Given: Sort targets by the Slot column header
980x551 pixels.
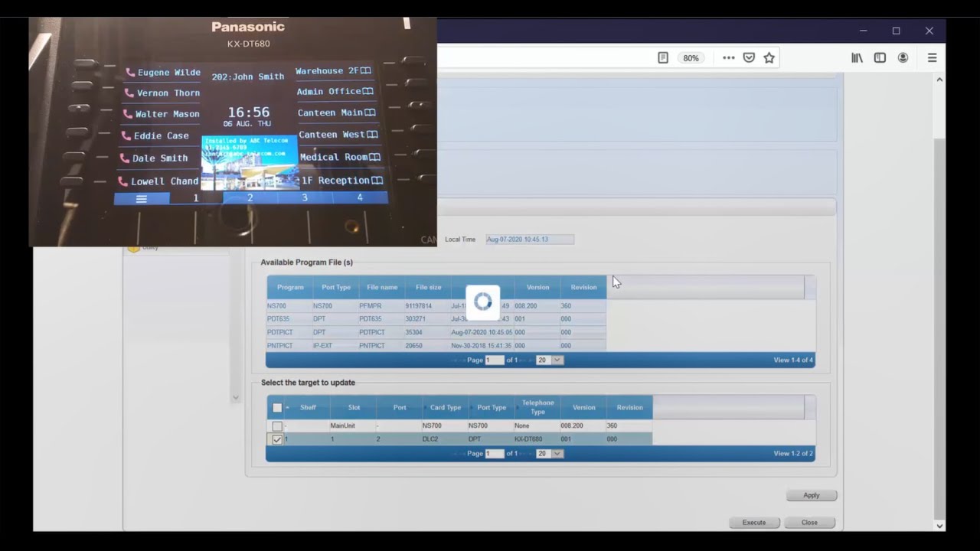Looking at the screenshot, I should (x=354, y=407).
